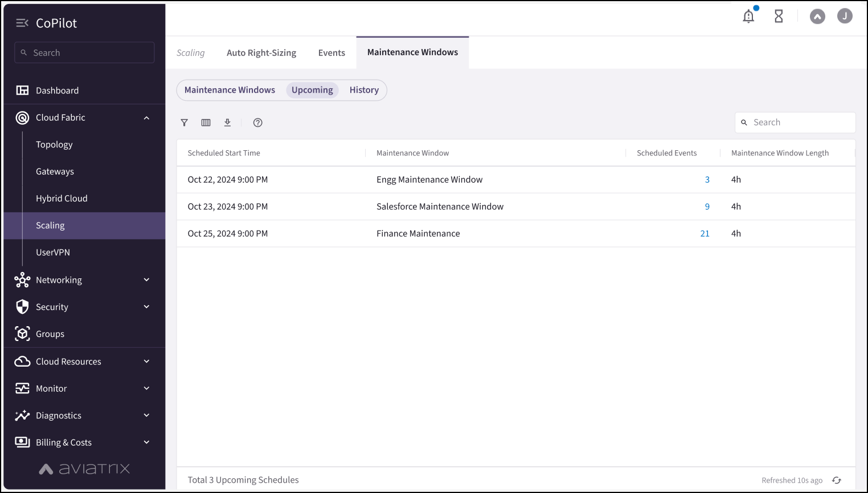Click the table search field
Image resolution: width=868 pixels, height=493 pixels.
coord(800,122)
